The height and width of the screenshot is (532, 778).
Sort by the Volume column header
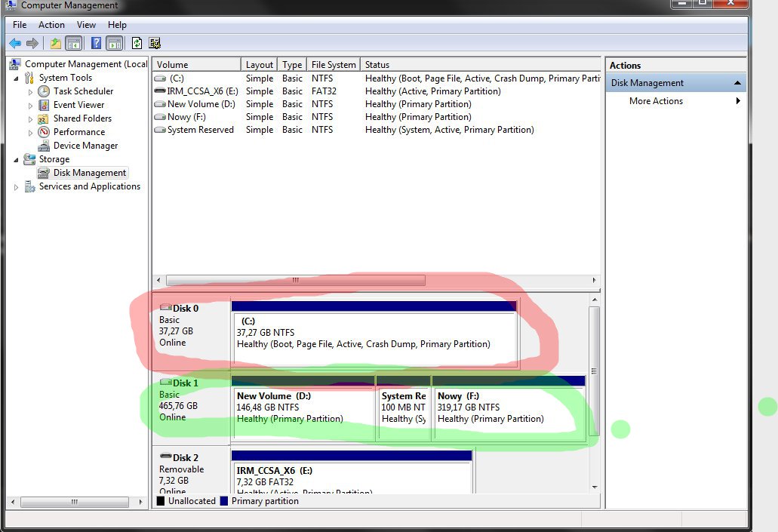click(197, 64)
